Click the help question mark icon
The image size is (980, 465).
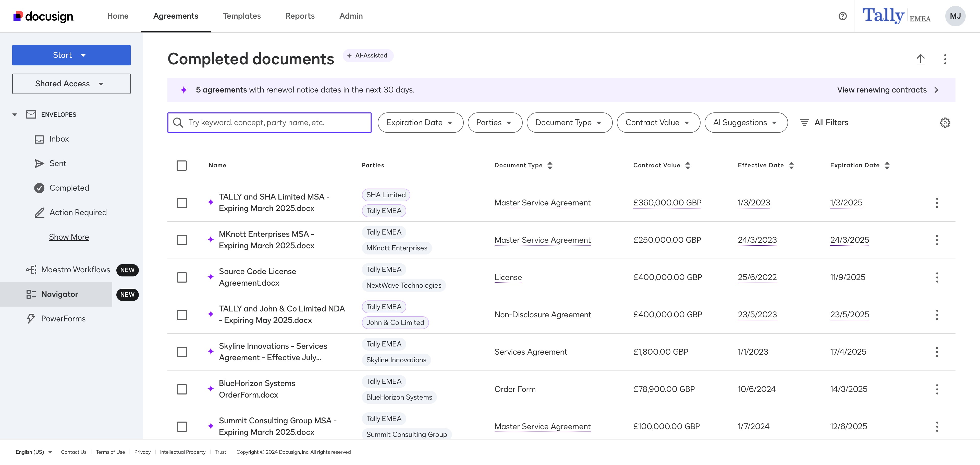click(842, 16)
